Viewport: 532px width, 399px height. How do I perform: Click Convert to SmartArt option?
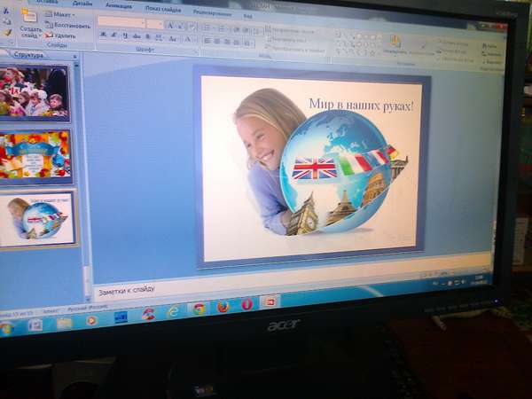pos(296,51)
